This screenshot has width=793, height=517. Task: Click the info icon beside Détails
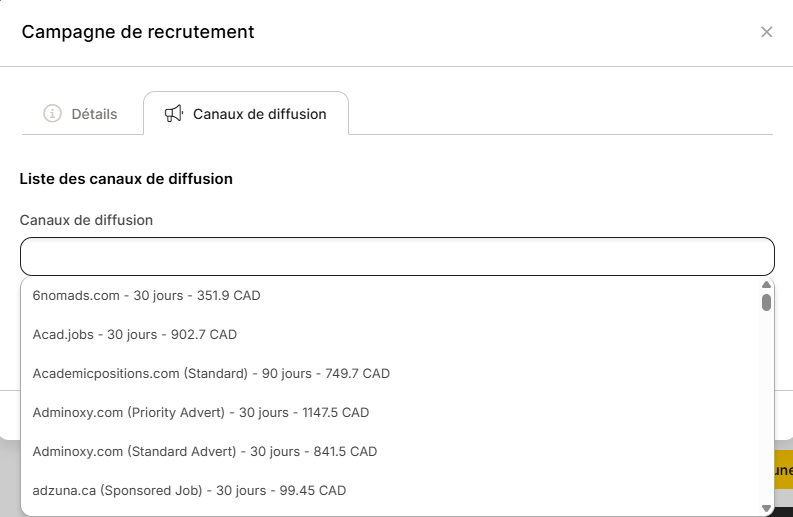[x=52, y=114]
